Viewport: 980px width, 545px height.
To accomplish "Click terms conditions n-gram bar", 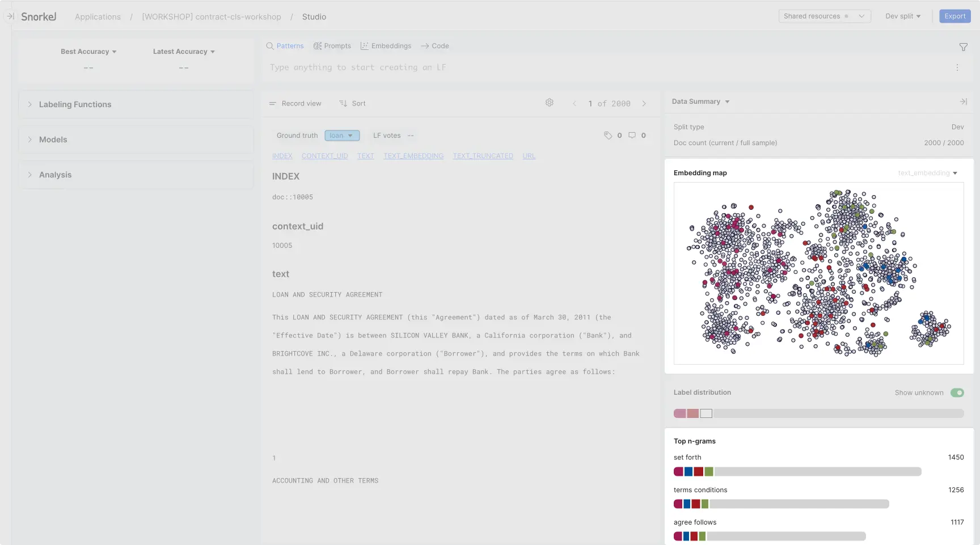I will point(782,504).
